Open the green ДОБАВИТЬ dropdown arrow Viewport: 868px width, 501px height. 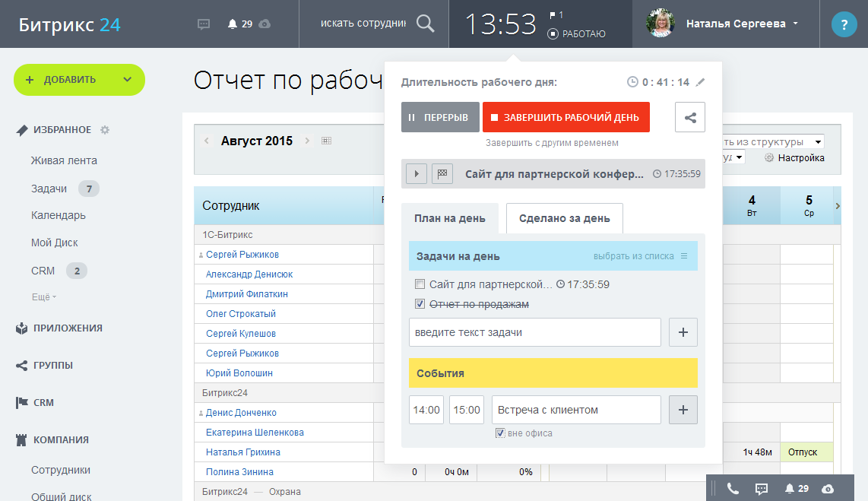(x=127, y=80)
